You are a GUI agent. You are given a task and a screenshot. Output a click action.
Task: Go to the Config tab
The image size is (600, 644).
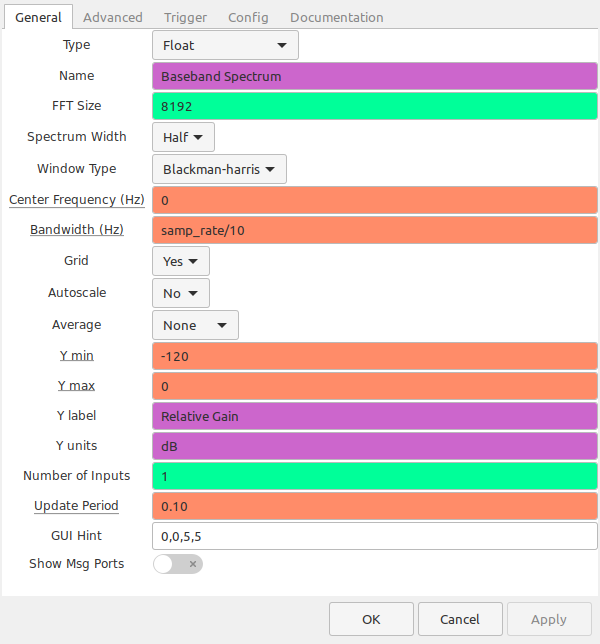pos(248,18)
